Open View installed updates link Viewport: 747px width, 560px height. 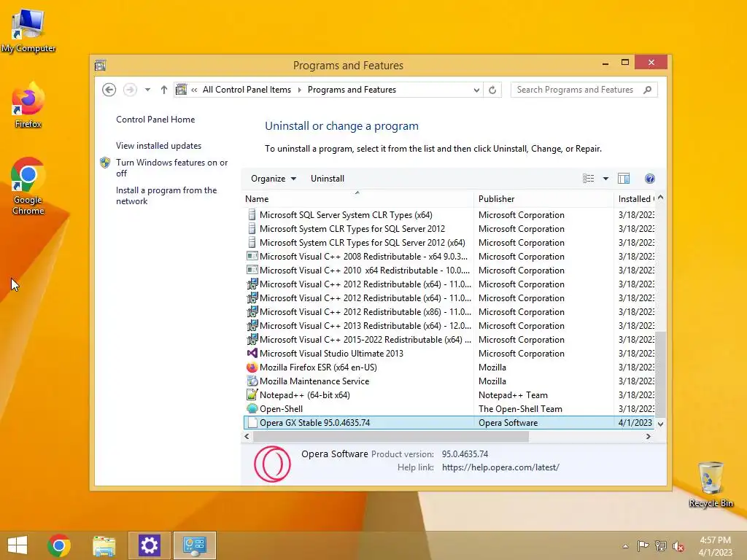click(158, 146)
